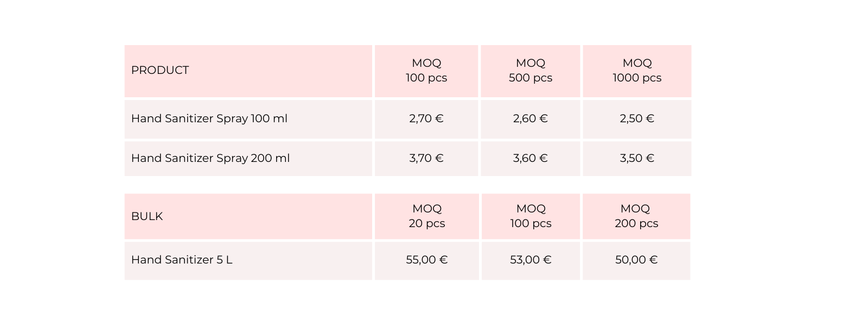Click the 3,50 € price cell
The height and width of the screenshot is (326, 868).
[x=637, y=158]
